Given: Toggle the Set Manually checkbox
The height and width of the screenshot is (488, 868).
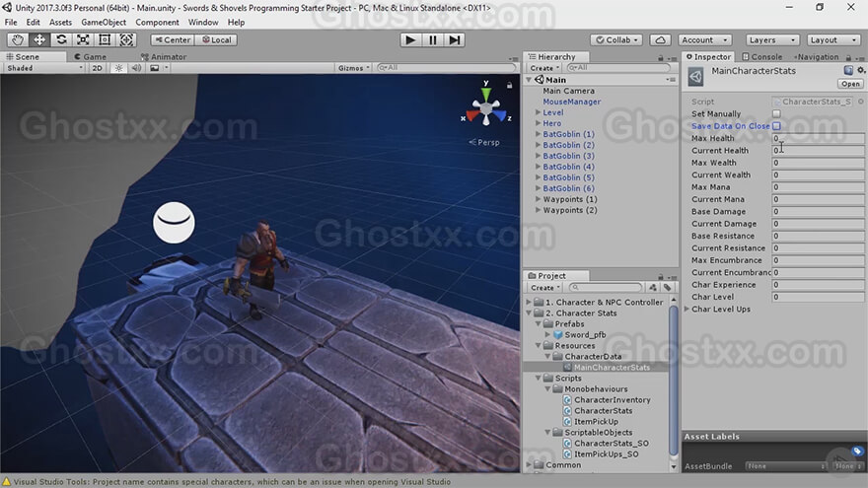Looking at the screenshot, I should tap(776, 113).
